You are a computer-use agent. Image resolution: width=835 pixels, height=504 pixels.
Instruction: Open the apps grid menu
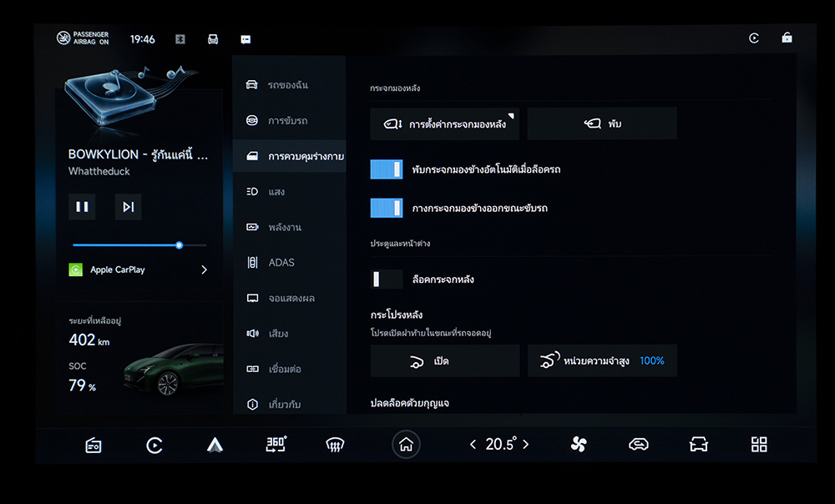(758, 445)
